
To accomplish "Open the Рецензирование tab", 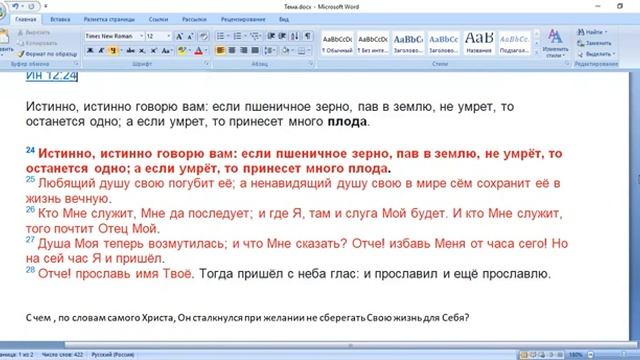I will click(243, 19).
